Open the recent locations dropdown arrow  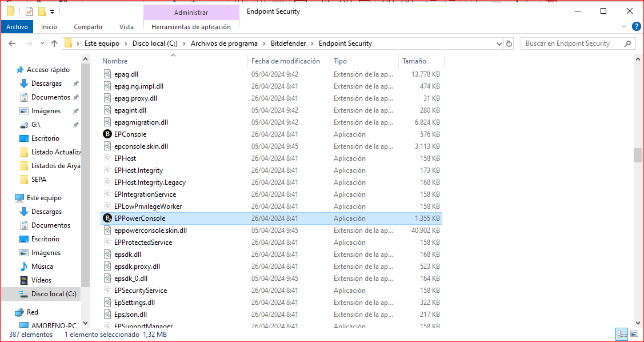42,43
